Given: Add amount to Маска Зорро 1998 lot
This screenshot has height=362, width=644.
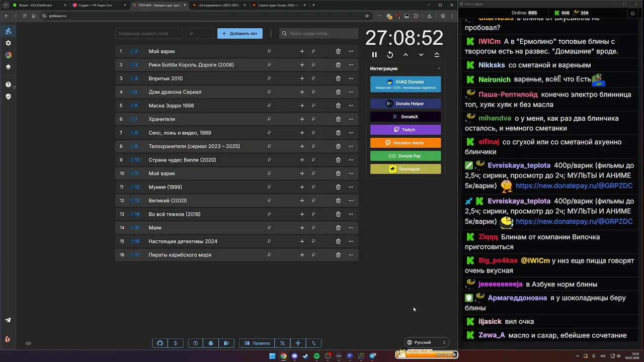Looking at the screenshot, I should (302, 106).
